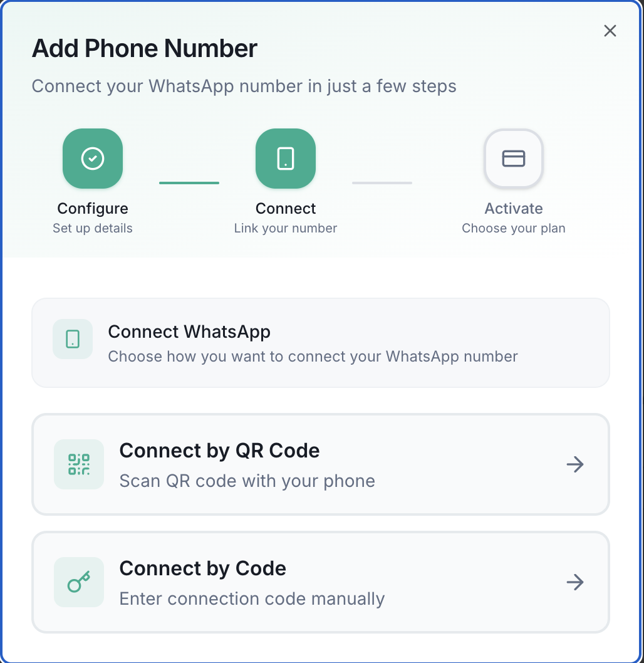Click the phone icon beside Connect WhatsApp
The height and width of the screenshot is (663, 644).
tap(72, 339)
